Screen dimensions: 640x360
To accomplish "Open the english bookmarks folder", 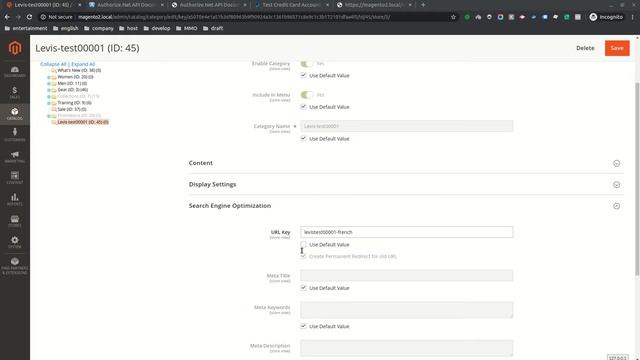I will (x=65, y=28).
